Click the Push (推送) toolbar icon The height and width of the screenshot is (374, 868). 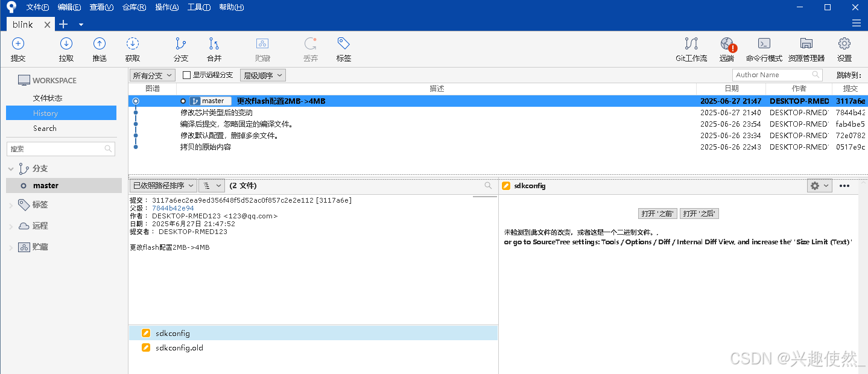[100, 43]
